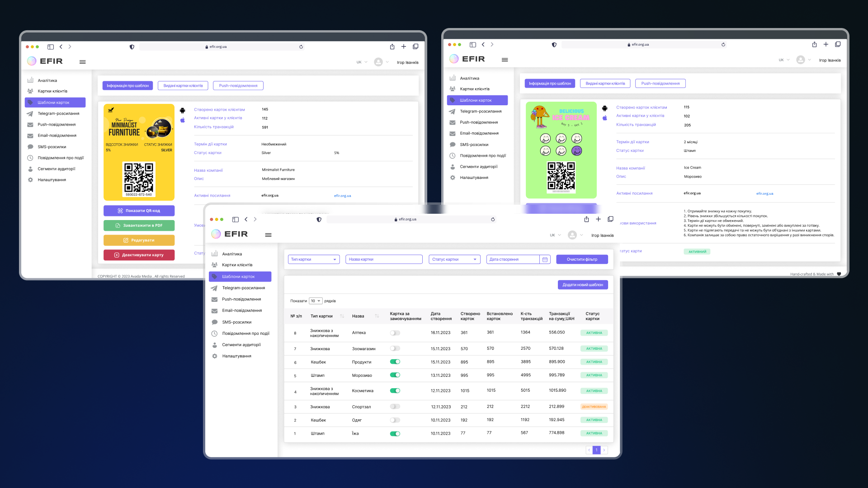Click Редагувати button in left window
Image resolution: width=868 pixels, height=488 pixels.
tap(139, 240)
